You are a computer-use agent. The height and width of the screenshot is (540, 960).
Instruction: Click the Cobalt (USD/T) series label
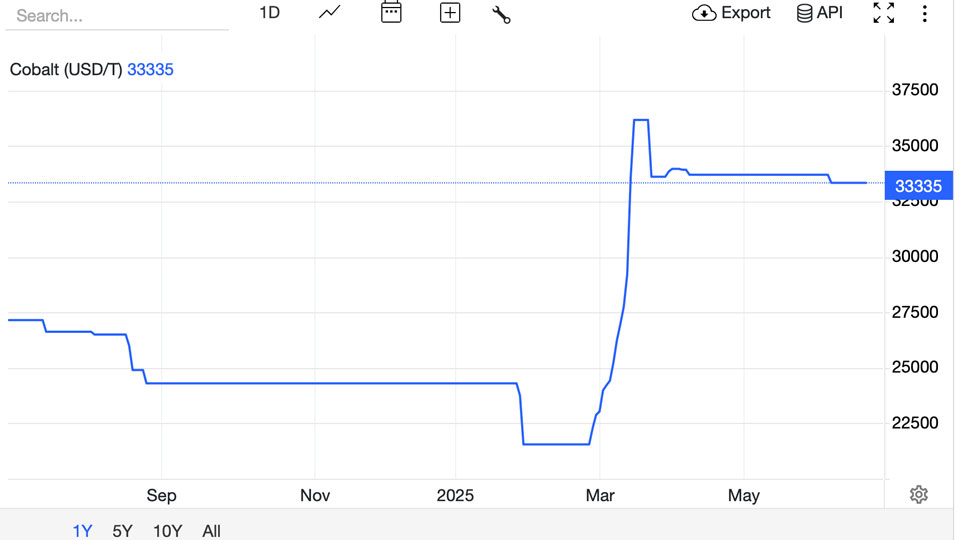click(x=66, y=70)
